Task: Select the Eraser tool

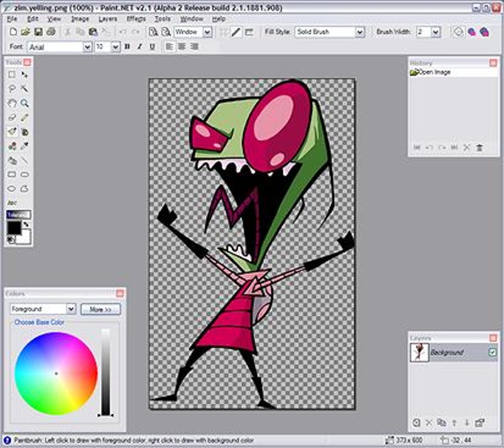Action: point(12,118)
